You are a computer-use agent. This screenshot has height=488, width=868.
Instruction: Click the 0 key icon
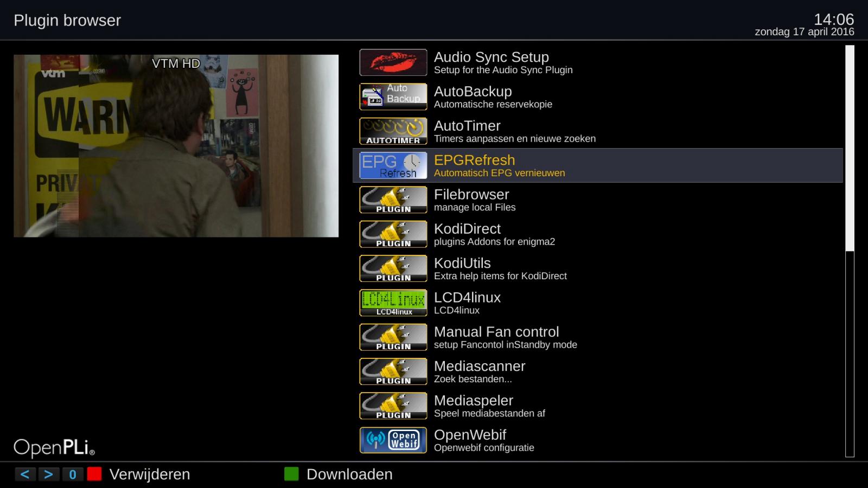(73, 474)
